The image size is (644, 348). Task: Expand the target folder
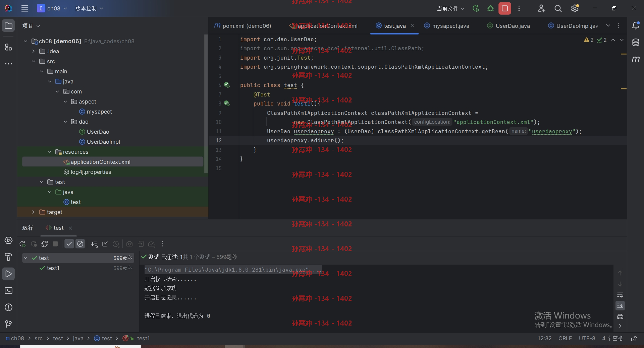33,212
